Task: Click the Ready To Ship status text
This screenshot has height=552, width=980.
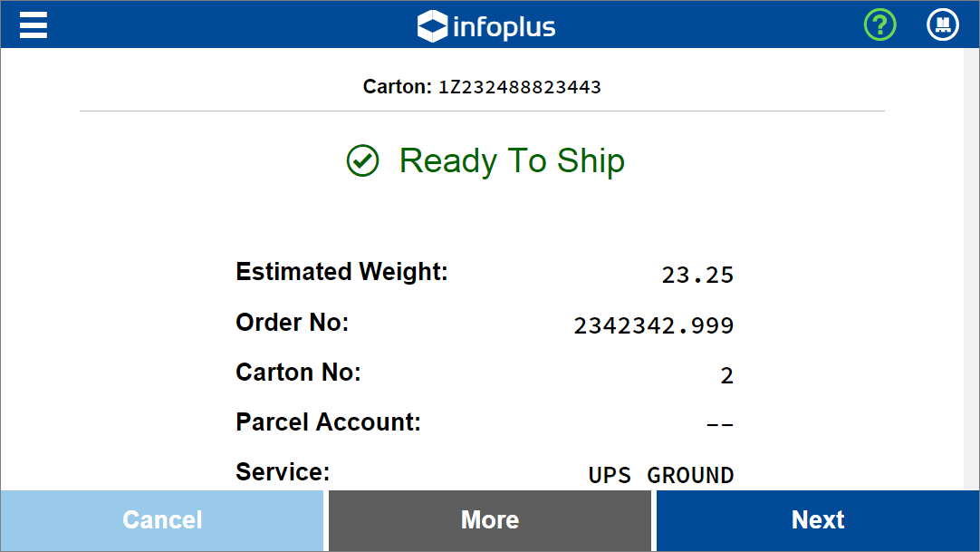Action: point(512,160)
